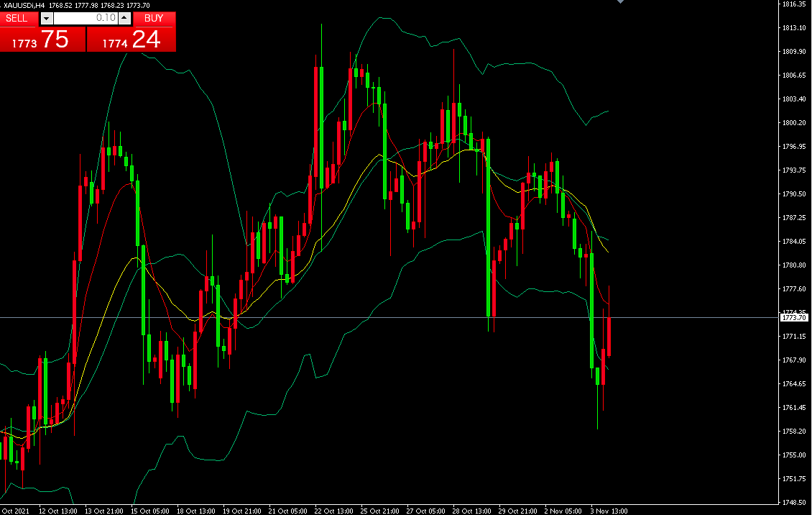Click the XAUUSDi,H4 symbol title

point(24,5)
